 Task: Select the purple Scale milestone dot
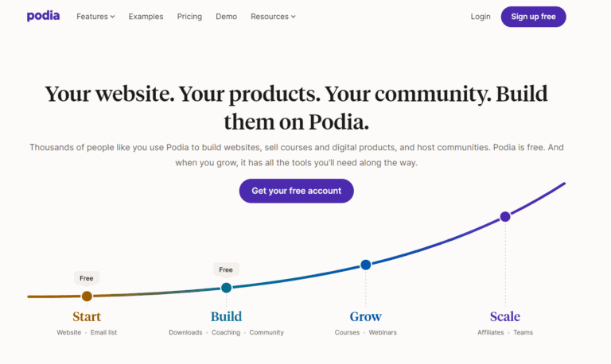(x=505, y=216)
